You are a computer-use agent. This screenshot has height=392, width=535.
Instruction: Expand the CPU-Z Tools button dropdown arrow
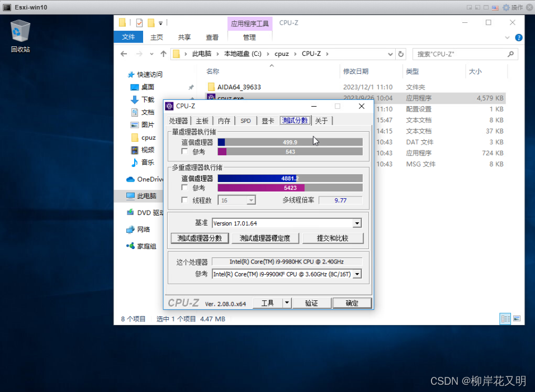(287, 303)
